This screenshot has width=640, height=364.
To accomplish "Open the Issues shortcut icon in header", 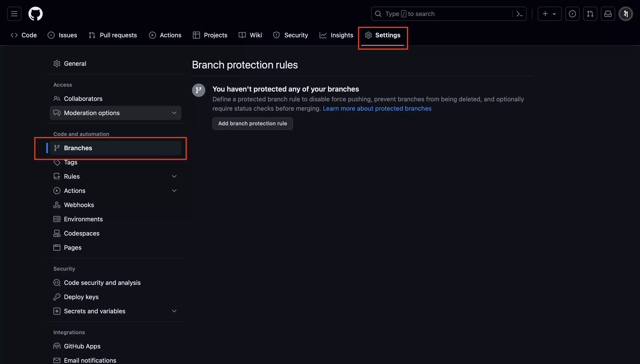I will pyautogui.click(x=572, y=14).
